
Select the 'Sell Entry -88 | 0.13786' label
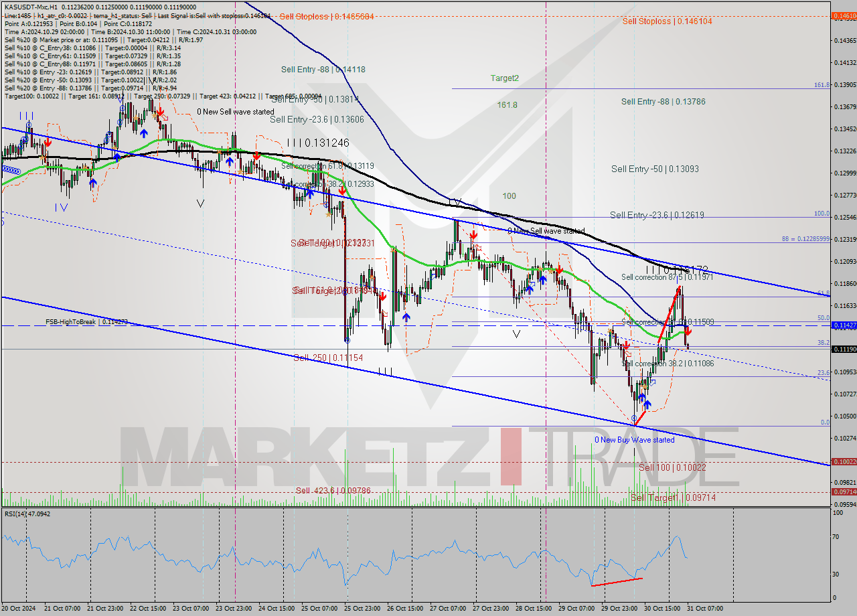point(663,102)
